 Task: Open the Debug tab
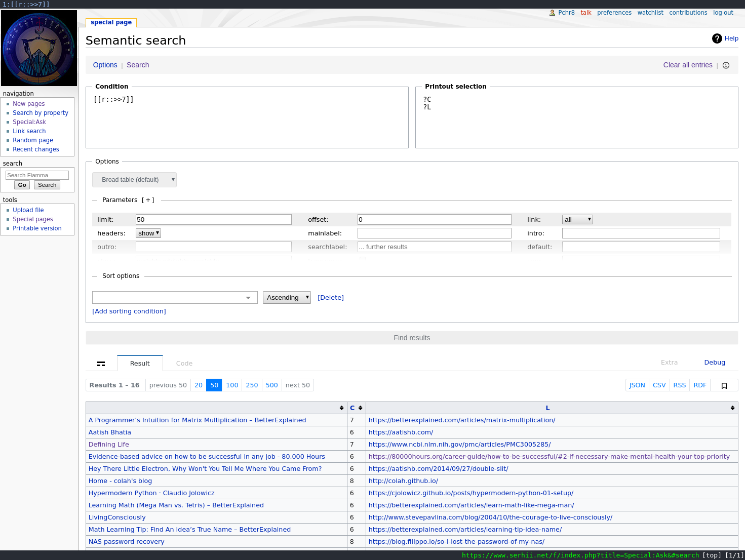714,363
